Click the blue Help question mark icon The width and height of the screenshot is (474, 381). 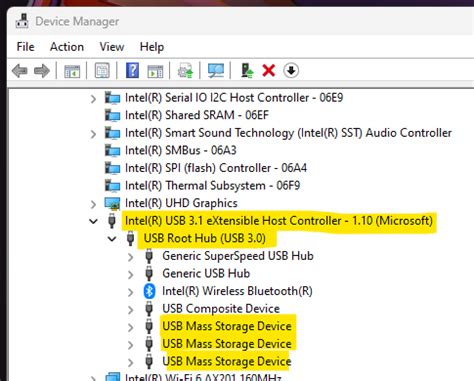click(x=132, y=71)
